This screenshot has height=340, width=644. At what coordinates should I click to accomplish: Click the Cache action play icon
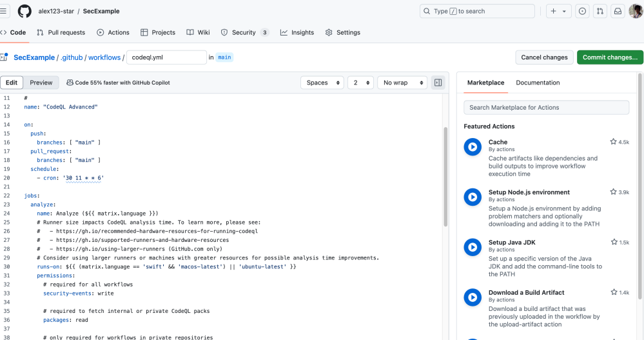point(473,147)
